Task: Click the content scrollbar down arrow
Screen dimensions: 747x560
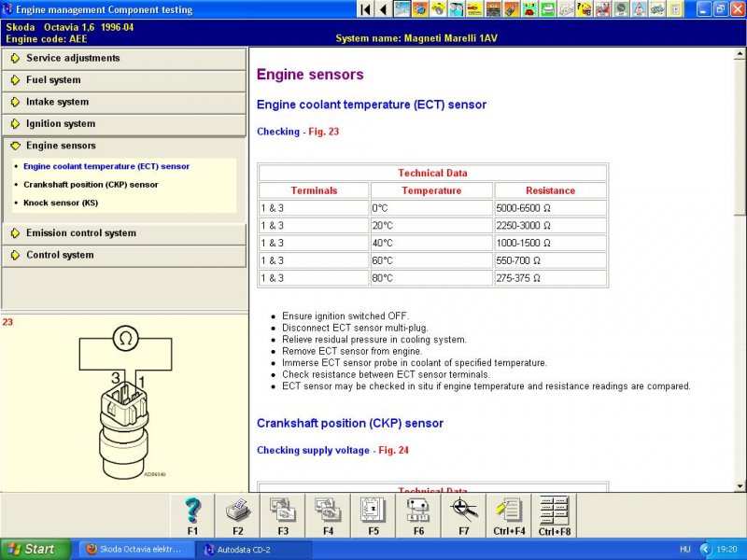Action: point(740,486)
